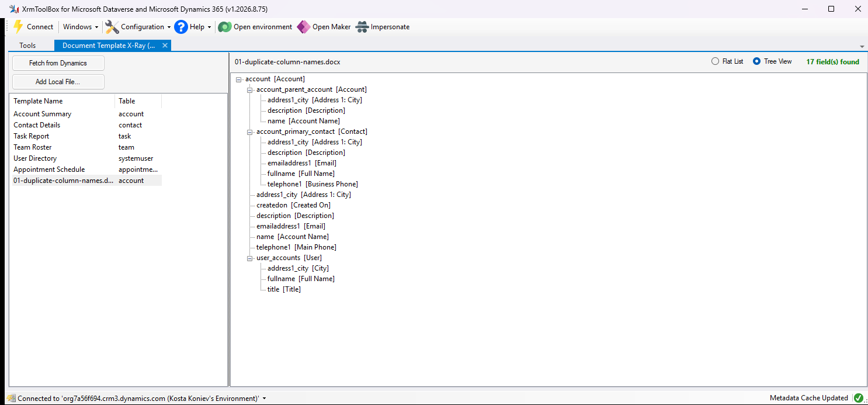Screen dimensions: 868x405
Task: Select emailaddress1 [Email] under account_primary_contact
Action: click(302, 163)
